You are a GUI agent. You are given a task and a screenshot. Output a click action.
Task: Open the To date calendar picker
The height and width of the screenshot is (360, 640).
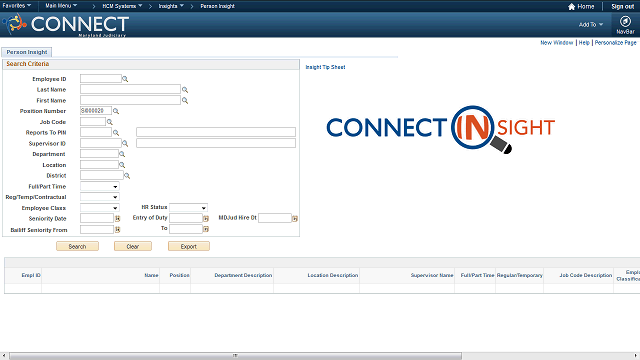pyautogui.click(x=206, y=229)
